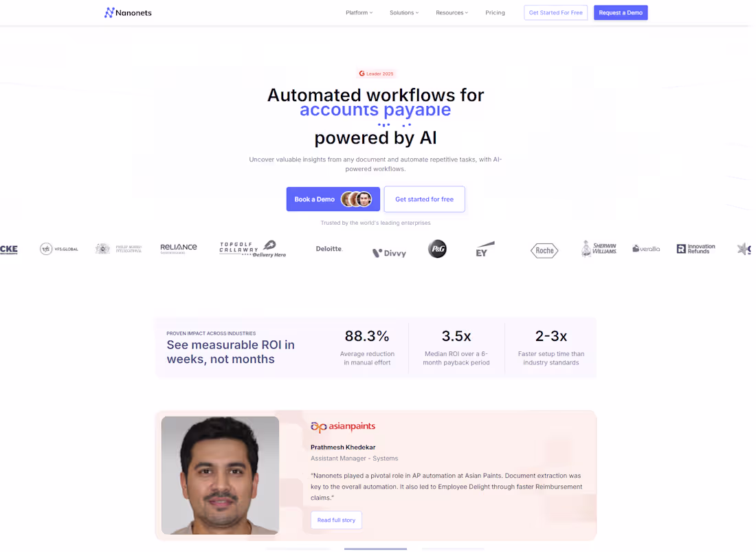Click the Verallia logo

(645, 250)
